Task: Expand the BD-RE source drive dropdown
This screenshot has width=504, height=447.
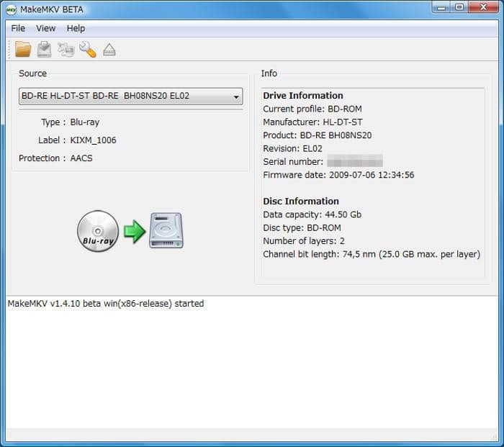Action: 131,96
